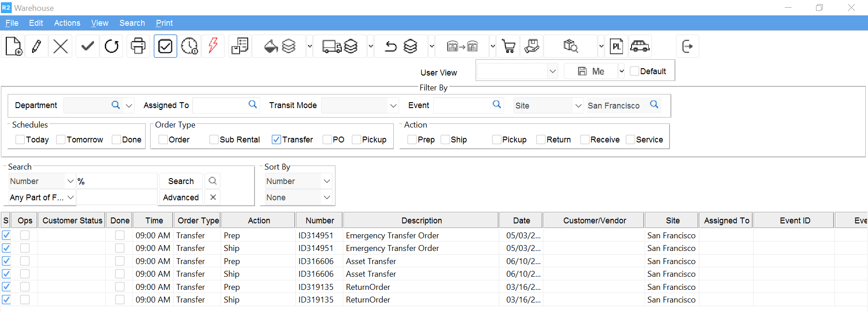The height and width of the screenshot is (312, 868).
Task: Tick the Default user view checkbox
Action: 634,71
